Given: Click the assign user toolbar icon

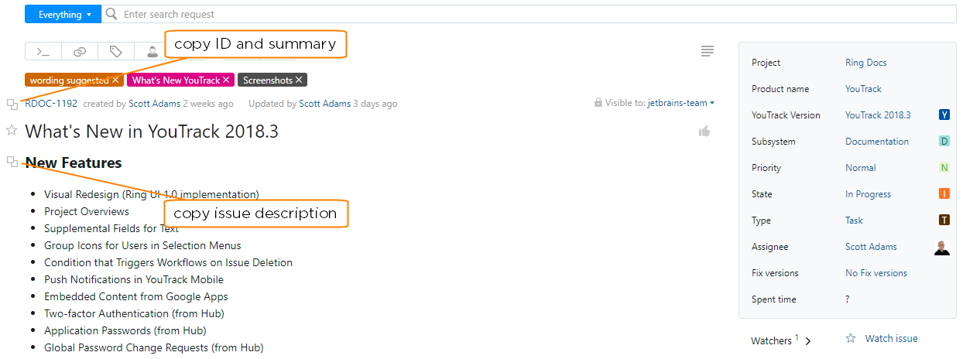Looking at the screenshot, I should pos(151,52).
